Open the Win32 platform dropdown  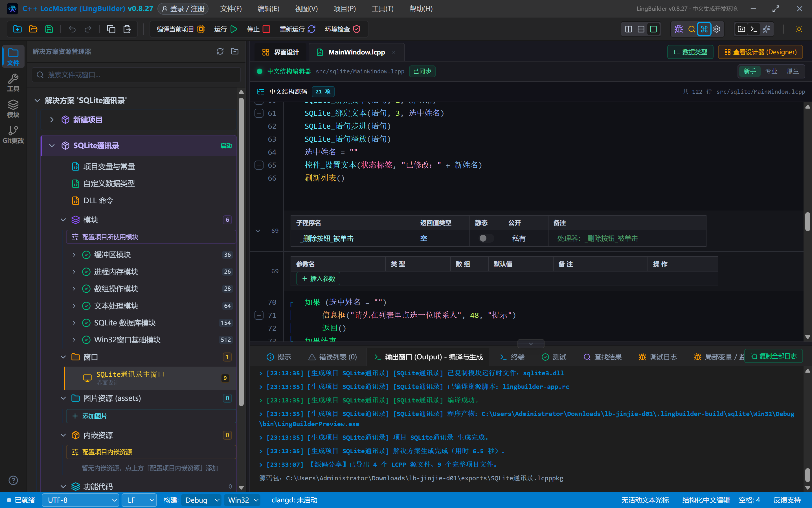(242, 500)
